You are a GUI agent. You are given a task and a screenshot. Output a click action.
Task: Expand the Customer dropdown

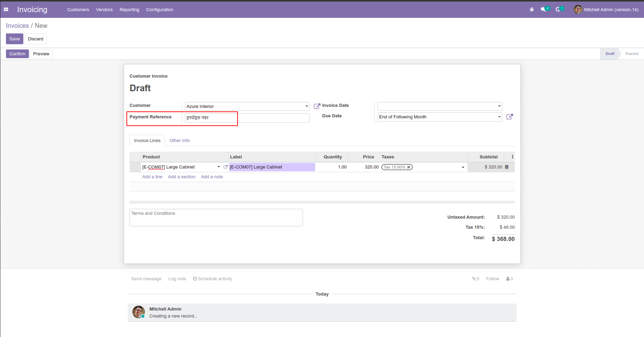coord(307,107)
